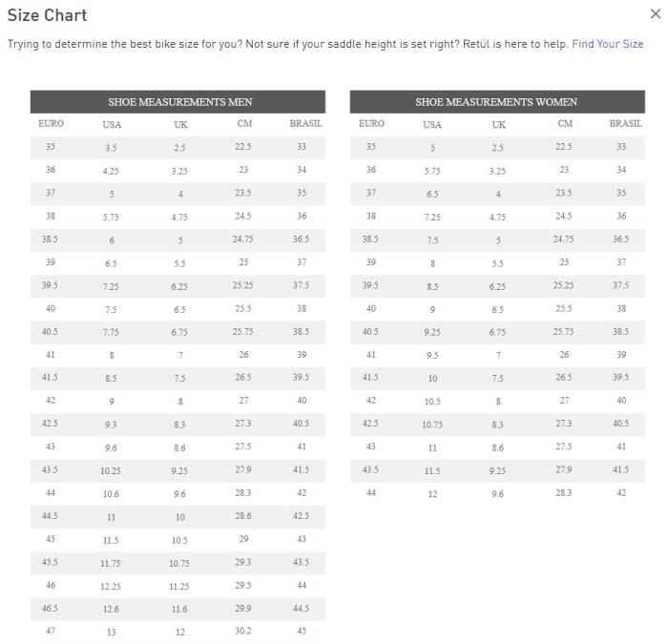Click the saddle height help description text
The image size is (668, 644).
point(286,44)
